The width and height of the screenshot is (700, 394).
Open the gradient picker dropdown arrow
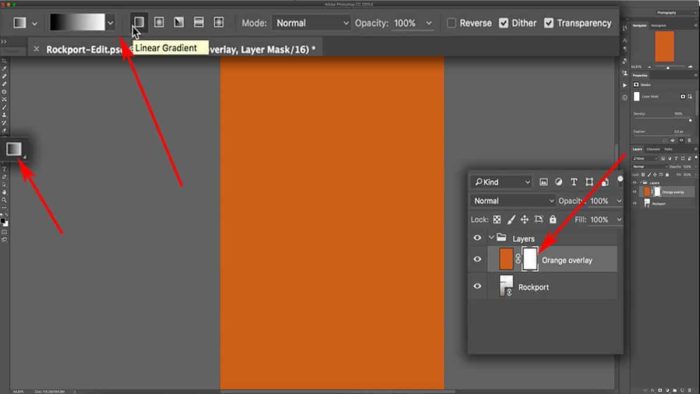point(110,23)
